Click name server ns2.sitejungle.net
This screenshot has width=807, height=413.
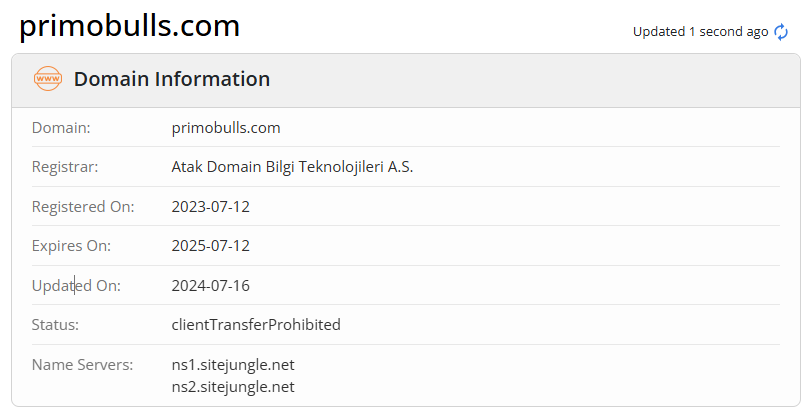[233, 386]
